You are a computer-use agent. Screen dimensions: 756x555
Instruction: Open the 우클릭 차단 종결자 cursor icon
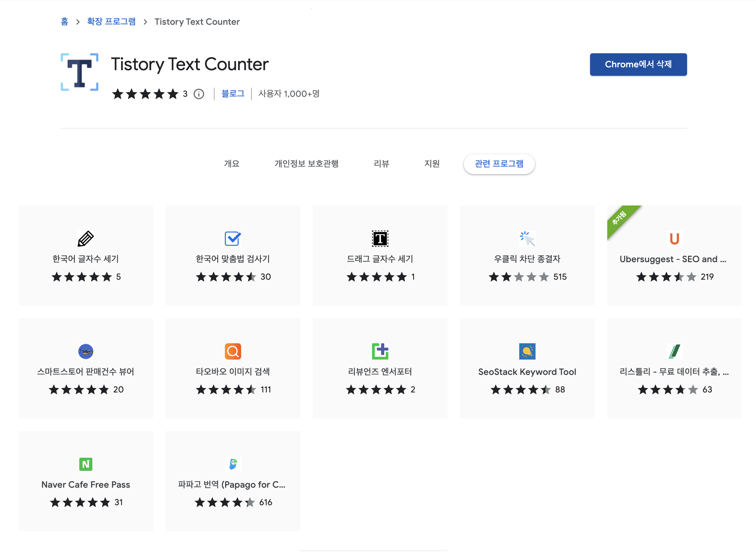[527, 239]
